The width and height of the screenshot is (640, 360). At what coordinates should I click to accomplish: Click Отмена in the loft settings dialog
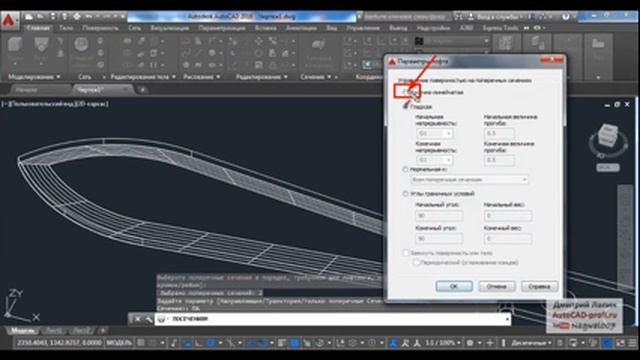(x=497, y=287)
